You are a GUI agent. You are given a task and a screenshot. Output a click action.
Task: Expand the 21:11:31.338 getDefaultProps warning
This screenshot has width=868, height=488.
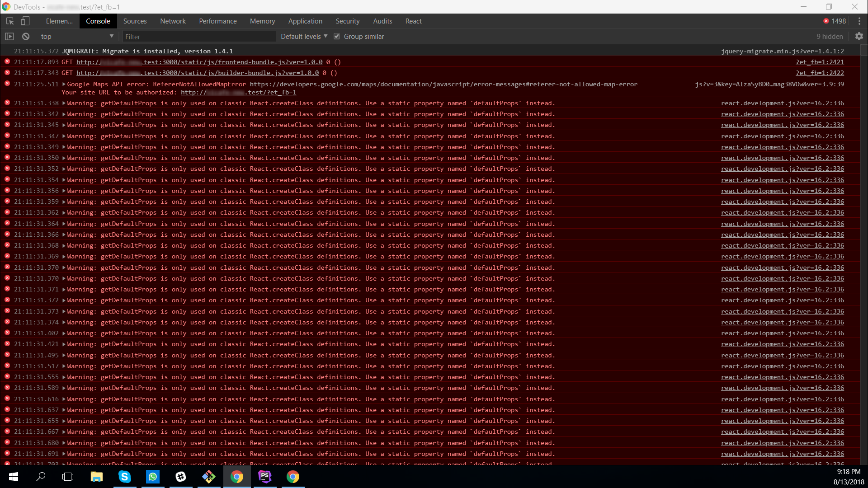tap(64, 103)
